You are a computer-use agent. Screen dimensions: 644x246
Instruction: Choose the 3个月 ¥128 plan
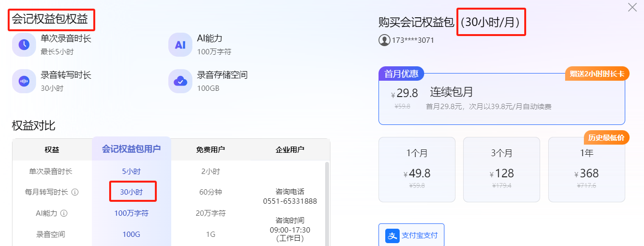[502, 170]
